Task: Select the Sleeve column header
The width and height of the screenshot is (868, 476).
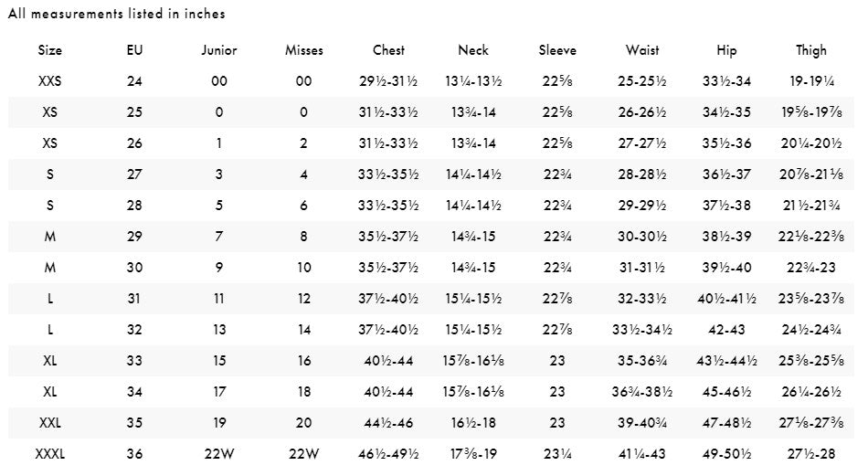Action: (x=557, y=50)
